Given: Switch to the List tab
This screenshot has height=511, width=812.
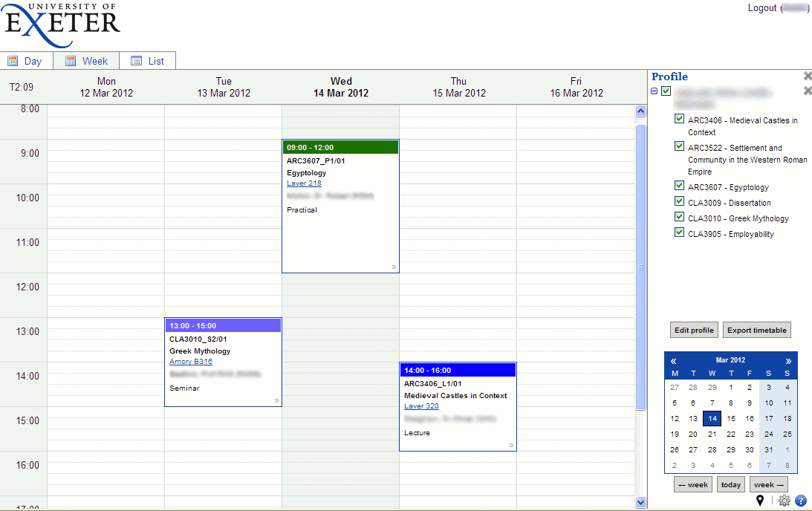Looking at the screenshot, I should tap(148, 61).
